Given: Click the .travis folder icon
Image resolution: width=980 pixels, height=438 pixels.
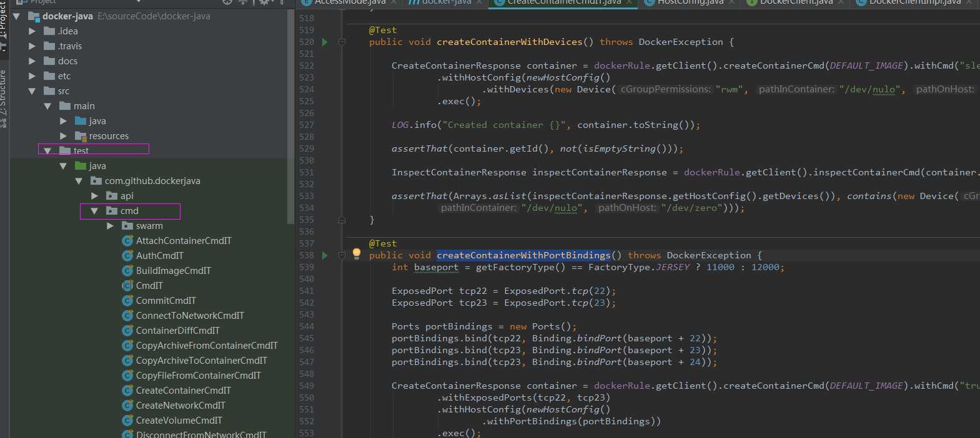Looking at the screenshot, I should (49, 46).
